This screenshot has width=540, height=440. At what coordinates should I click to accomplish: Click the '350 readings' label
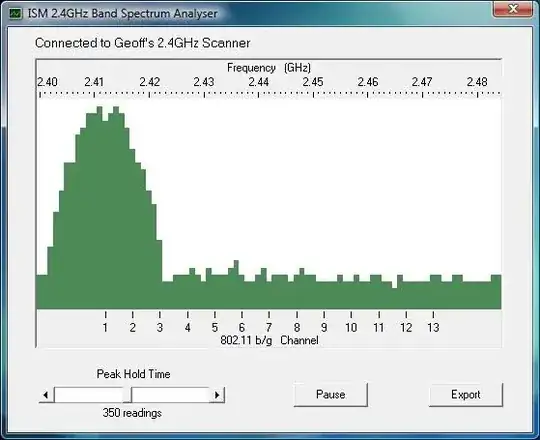click(x=132, y=413)
